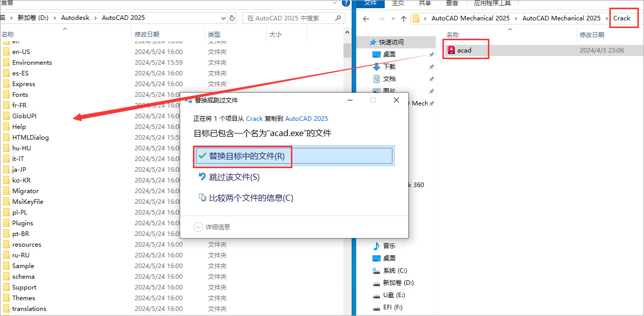Click the magnifier search icon in left window
Image resolution: width=644 pixels, height=316 pixels.
click(338, 18)
